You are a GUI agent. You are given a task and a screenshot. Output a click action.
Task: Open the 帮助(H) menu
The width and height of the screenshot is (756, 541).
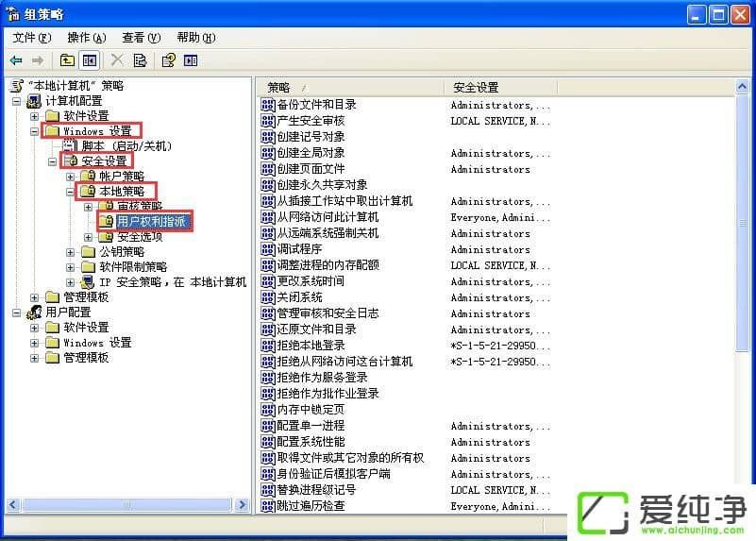click(x=195, y=38)
